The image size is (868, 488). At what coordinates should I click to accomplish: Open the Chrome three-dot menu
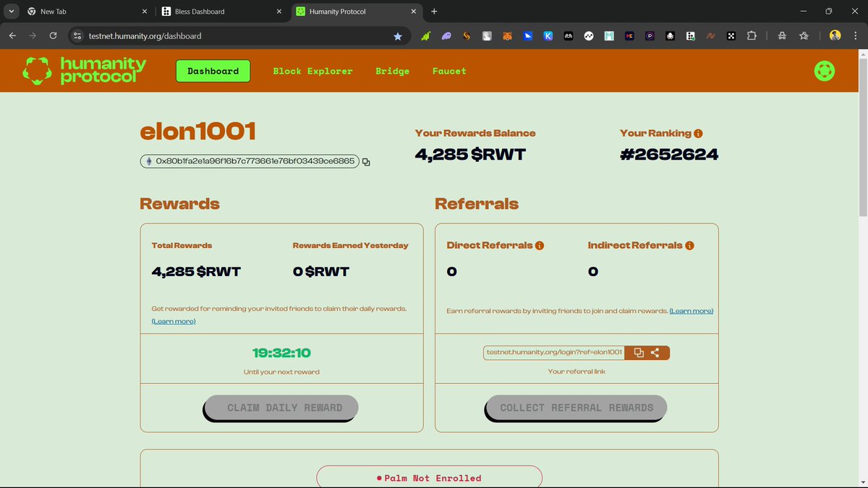click(855, 35)
